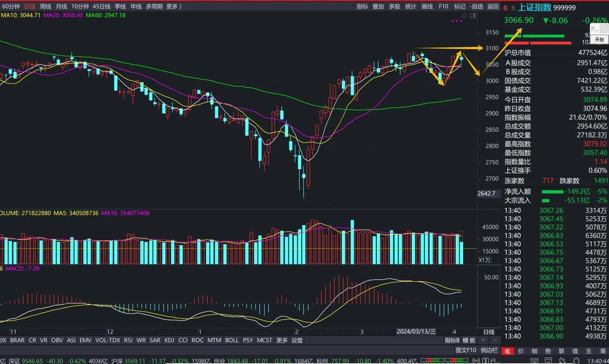
Task: Select the VR indicator
Action: (x=44, y=340)
